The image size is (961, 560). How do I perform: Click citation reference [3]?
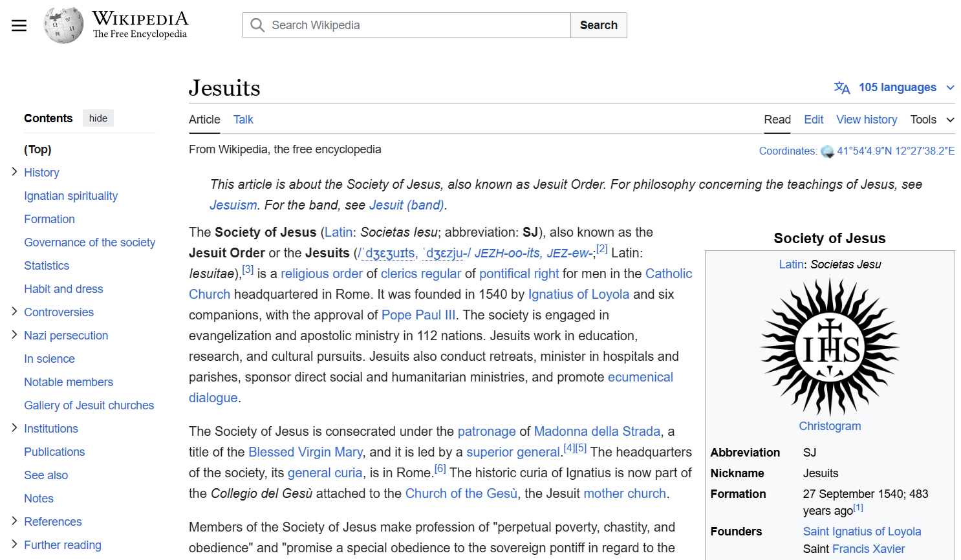248,270
